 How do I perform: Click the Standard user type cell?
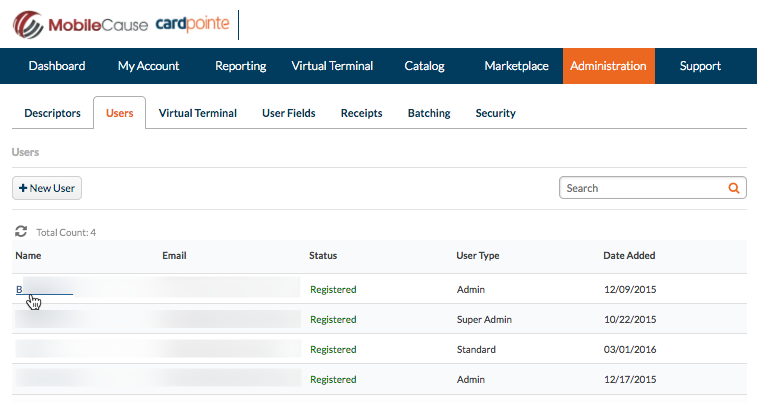476,349
